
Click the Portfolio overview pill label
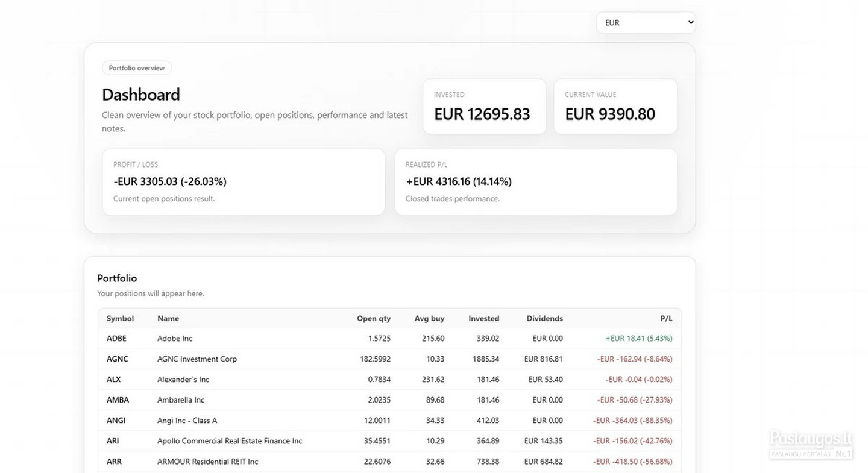pos(137,68)
